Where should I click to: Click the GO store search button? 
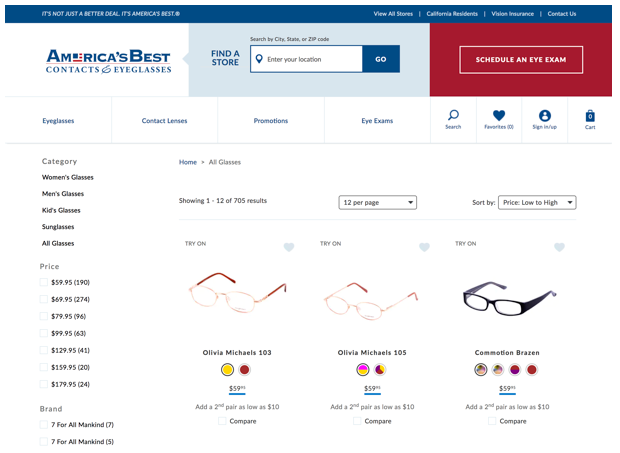click(x=381, y=59)
